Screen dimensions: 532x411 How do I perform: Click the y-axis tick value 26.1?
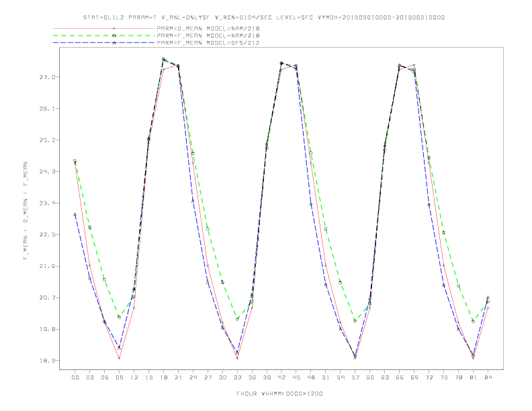coord(47,109)
